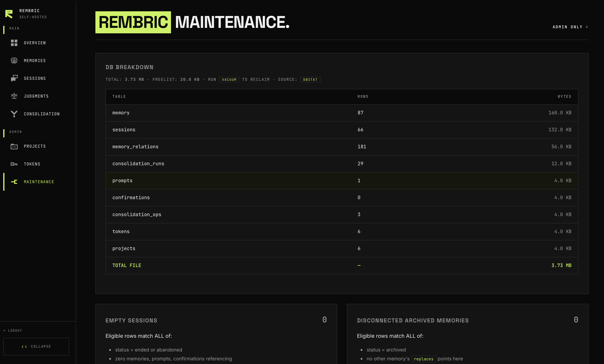Image resolution: width=604 pixels, height=364 pixels.
Task: Click the row count 181
Action: 362,147
